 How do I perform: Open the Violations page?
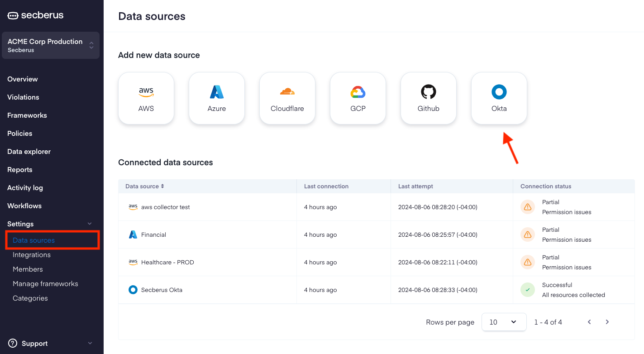pyautogui.click(x=23, y=97)
